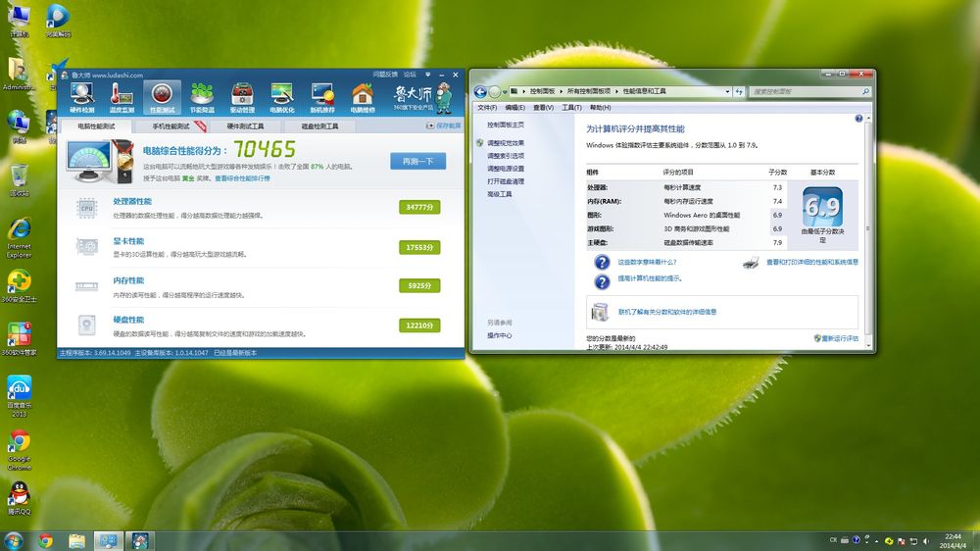Expand recent pages arrow beside forward button
980x551 pixels.
[505, 92]
